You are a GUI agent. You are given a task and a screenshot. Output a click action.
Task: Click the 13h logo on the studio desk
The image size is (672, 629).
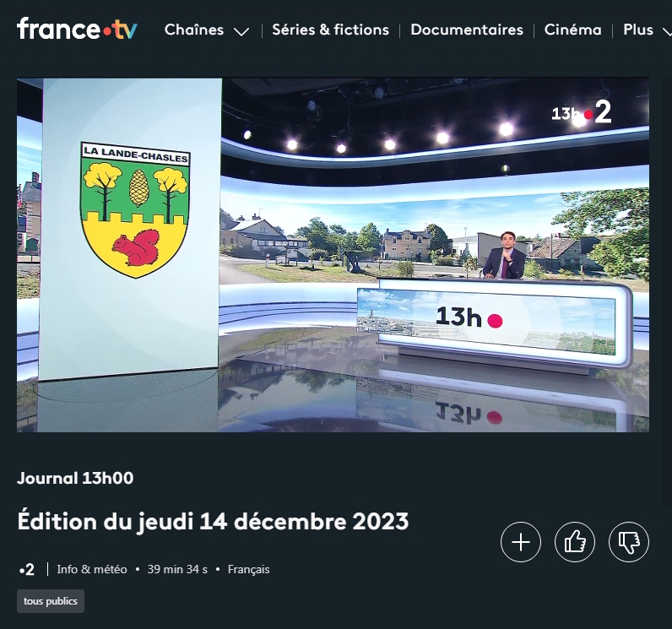pyautogui.click(x=469, y=317)
